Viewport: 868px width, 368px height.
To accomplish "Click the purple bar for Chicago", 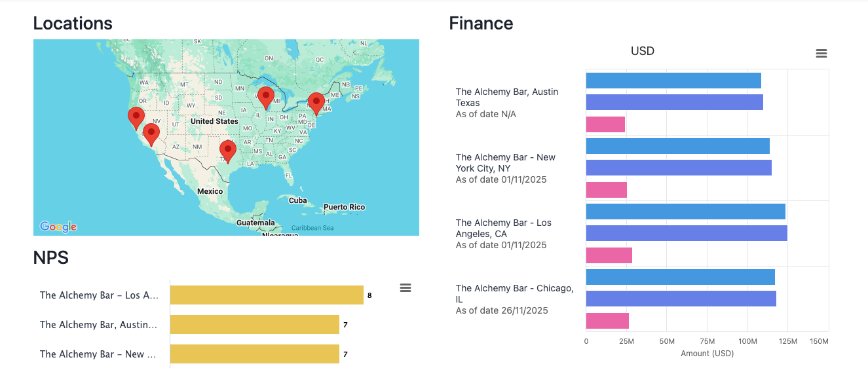I will (x=681, y=299).
